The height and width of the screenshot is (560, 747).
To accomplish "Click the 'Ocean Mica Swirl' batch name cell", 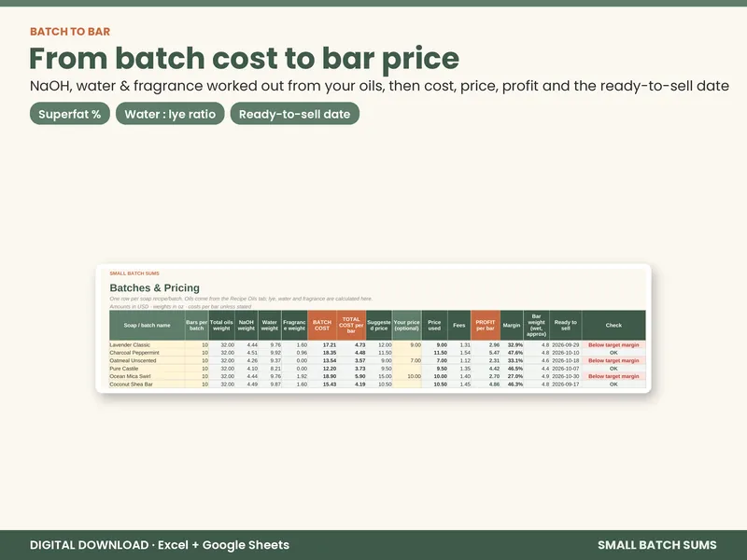I will pyautogui.click(x=147, y=376).
